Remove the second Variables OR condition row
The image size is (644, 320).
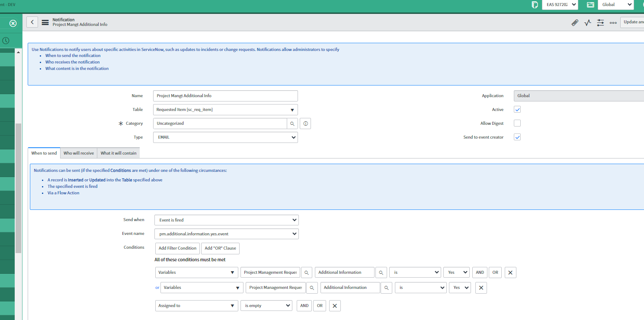click(x=481, y=288)
